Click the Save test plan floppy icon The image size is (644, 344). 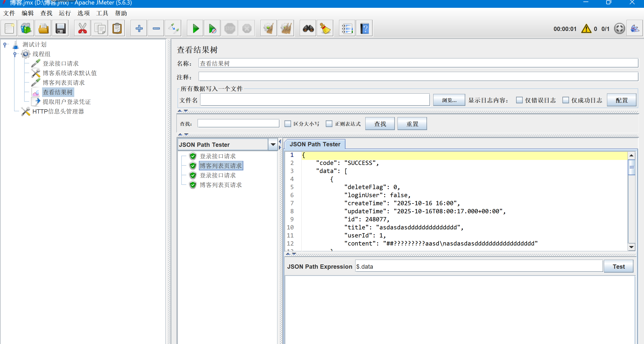coord(60,28)
